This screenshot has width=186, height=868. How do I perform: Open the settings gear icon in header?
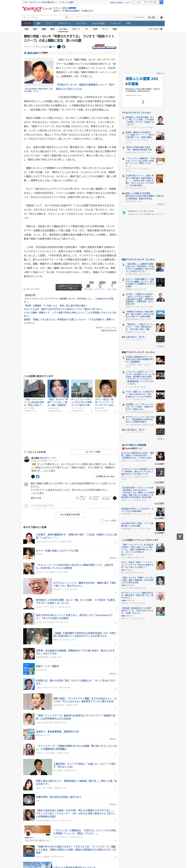pyautogui.click(x=161, y=17)
